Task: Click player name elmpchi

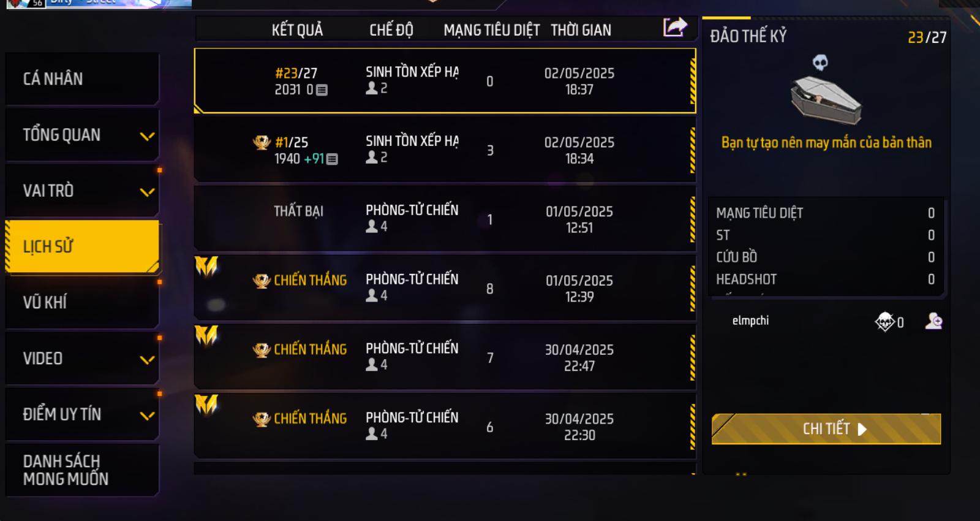Action: pyautogui.click(x=750, y=321)
